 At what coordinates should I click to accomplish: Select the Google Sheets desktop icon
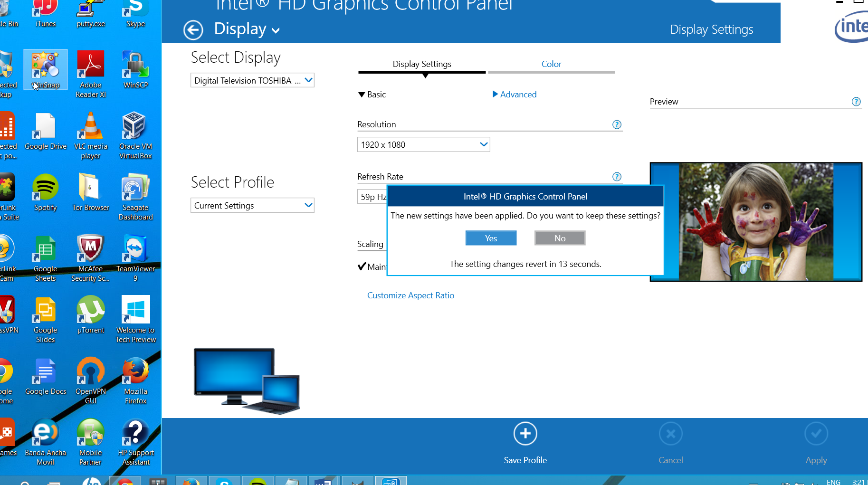[x=46, y=258]
